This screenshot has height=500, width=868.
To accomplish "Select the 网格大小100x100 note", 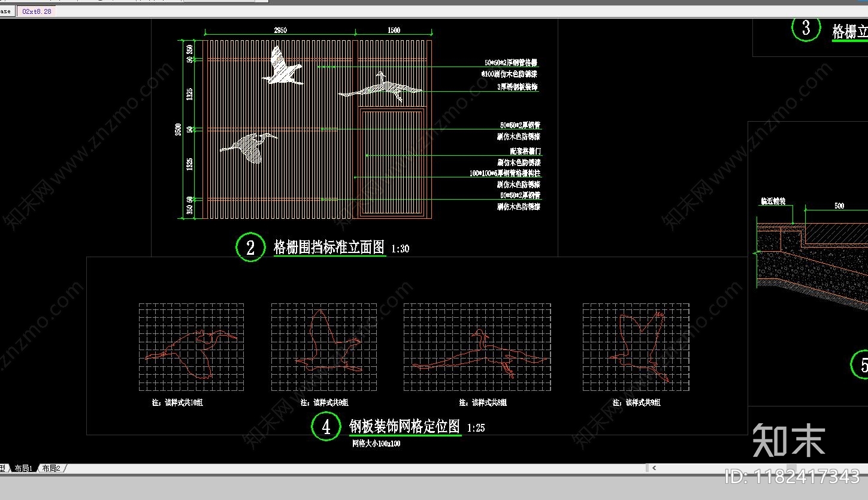I will tap(376, 444).
